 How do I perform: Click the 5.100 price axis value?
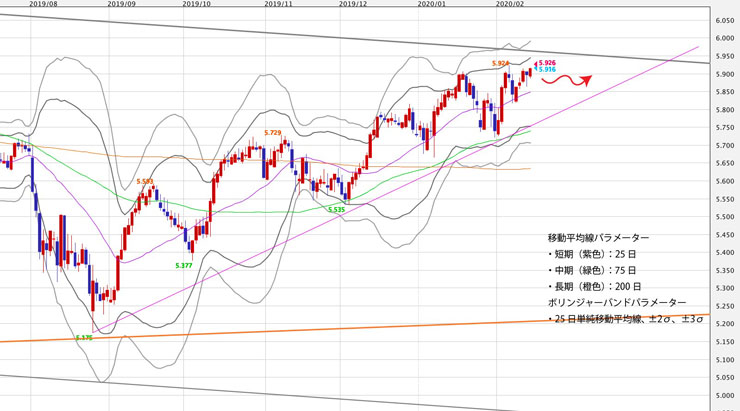724,360
